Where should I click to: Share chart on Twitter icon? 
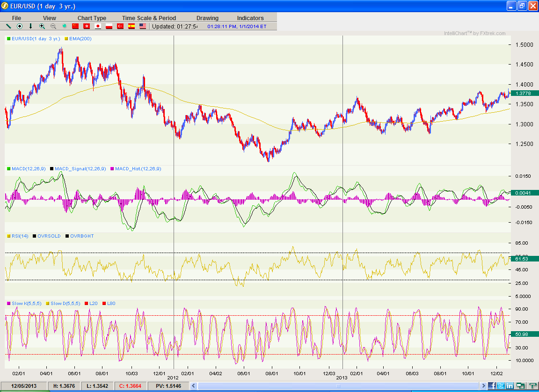501,385
